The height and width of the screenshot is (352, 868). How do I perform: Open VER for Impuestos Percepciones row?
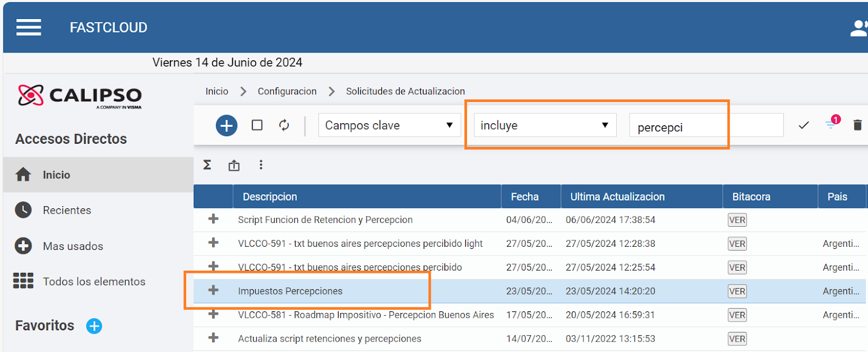pos(737,292)
